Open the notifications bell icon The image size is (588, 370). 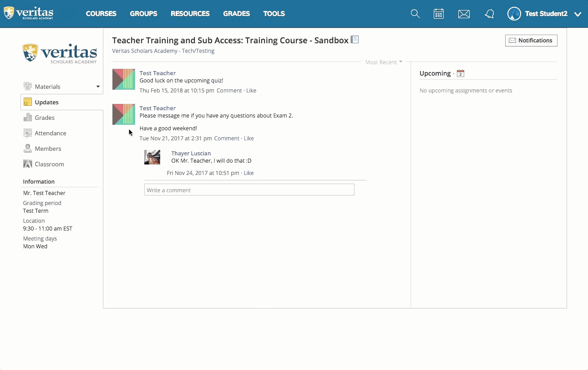pos(489,14)
